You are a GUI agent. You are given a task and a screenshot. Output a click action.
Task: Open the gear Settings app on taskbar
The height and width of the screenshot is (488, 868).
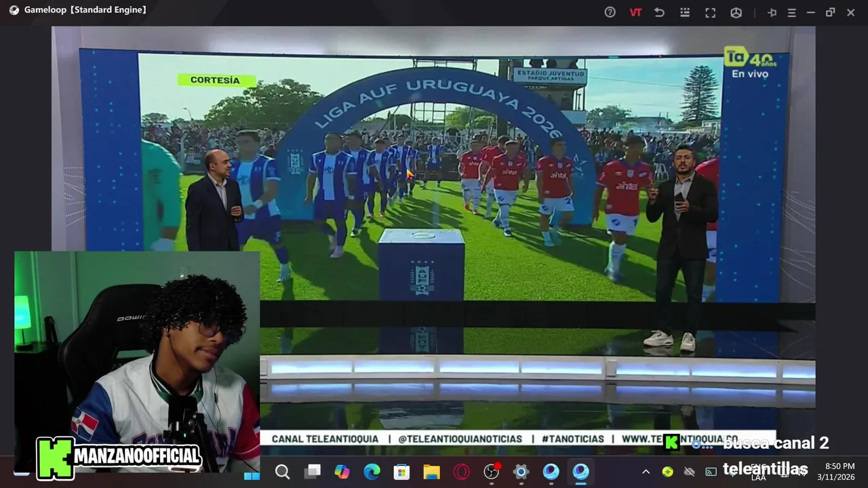pos(521,472)
